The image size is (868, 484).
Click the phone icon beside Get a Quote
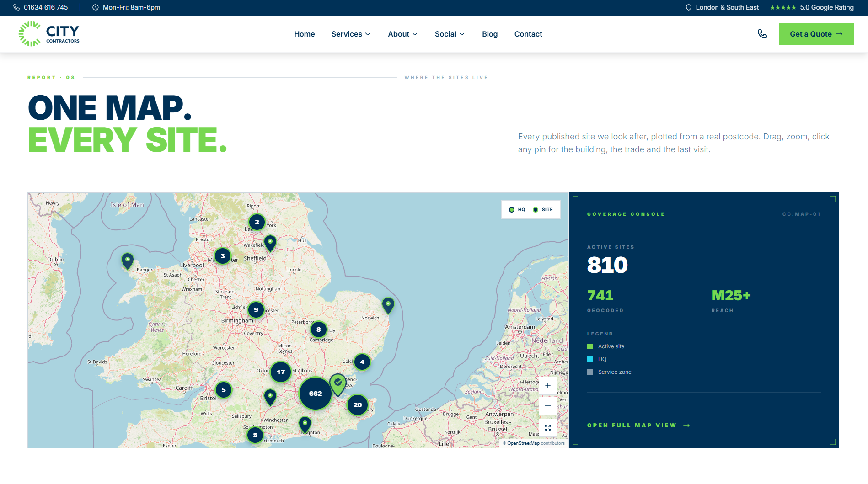coord(762,34)
